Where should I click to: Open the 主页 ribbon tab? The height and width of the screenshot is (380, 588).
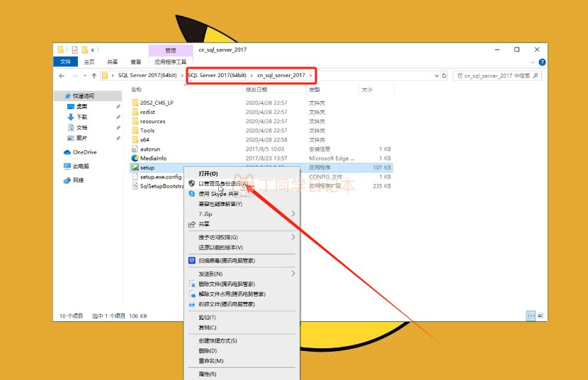click(x=89, y=62)
